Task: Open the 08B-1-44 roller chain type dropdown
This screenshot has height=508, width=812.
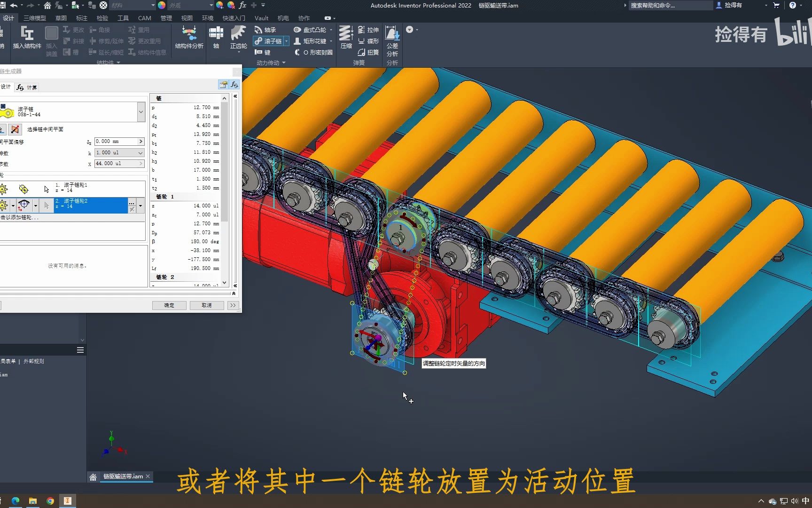Action: pos(141,111)
